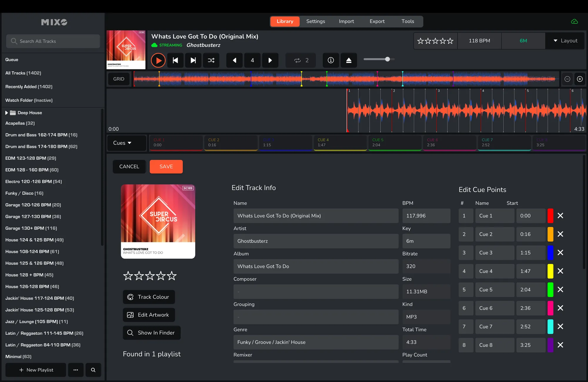Image resolution: width=588 pixels, height=382 pixels.
Task: Zoom out the waveform
Action: tap(567, 79)
